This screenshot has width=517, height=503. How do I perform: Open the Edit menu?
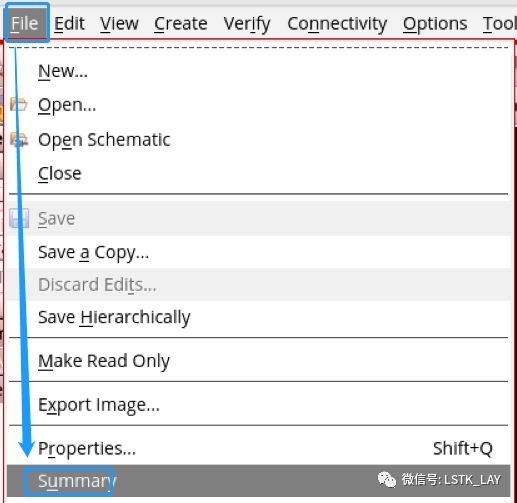pos(69,23)
